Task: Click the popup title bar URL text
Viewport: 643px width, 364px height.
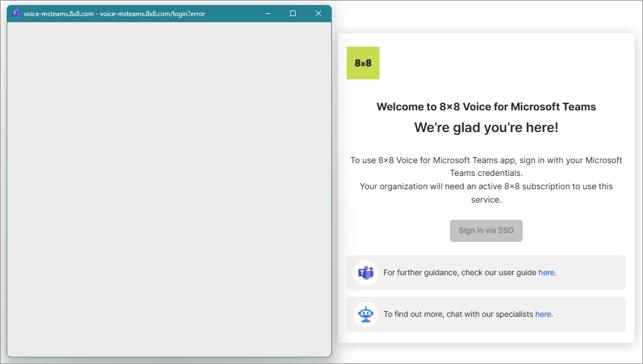Action: 114,13
